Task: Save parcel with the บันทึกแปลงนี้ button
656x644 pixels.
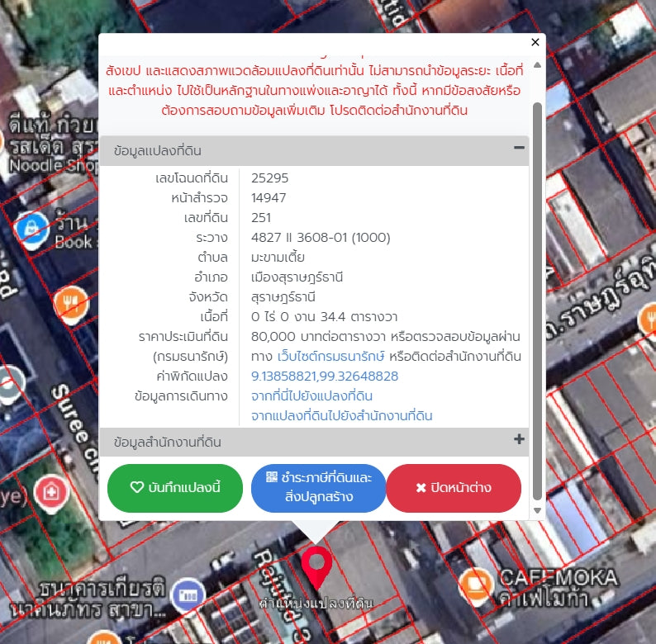Action: tap(175, 488)
